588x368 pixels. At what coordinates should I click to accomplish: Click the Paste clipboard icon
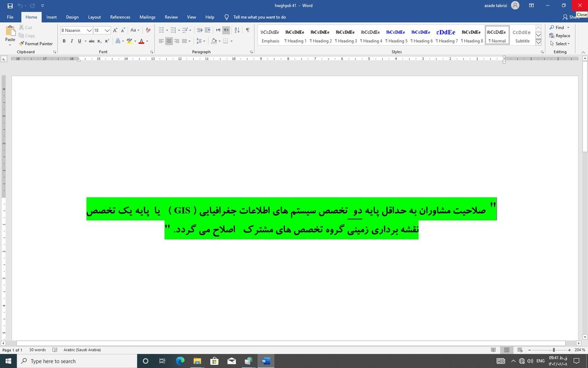click(10, 31)
